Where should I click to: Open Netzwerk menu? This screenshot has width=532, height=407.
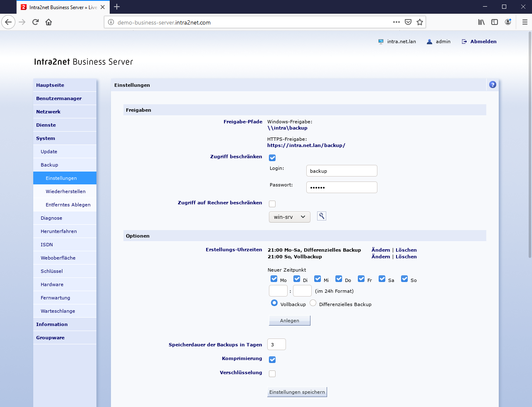[65, 112]
